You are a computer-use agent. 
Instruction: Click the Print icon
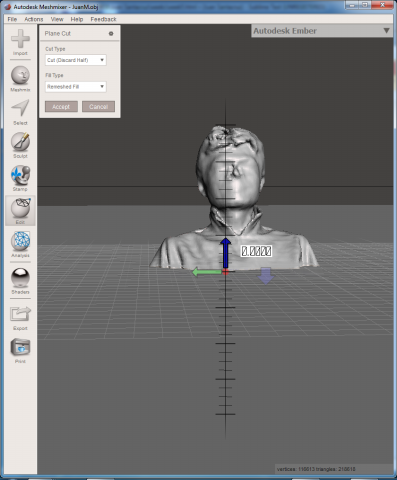(20, 347)
